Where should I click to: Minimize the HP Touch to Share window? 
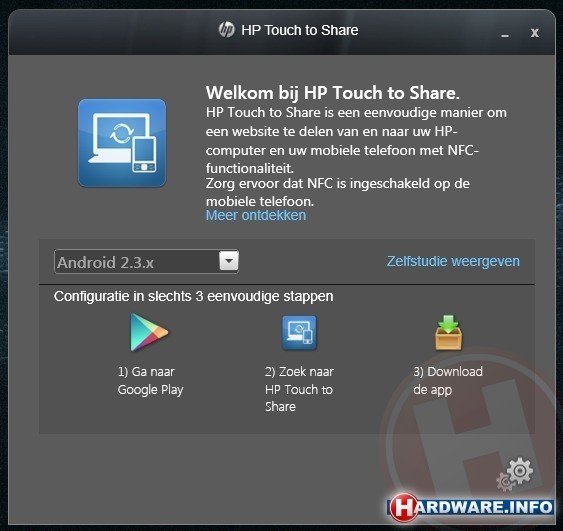(505, 35)
